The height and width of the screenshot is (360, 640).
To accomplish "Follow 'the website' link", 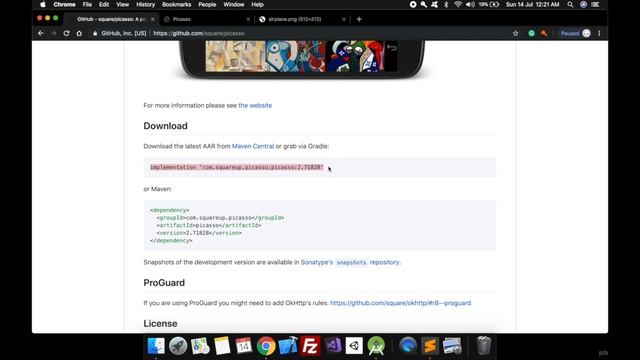I will [255, 105].
